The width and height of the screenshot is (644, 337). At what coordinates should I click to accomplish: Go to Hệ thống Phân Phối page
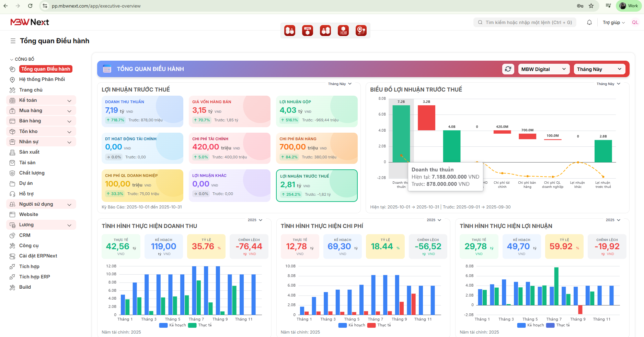[x=42, y=80]
